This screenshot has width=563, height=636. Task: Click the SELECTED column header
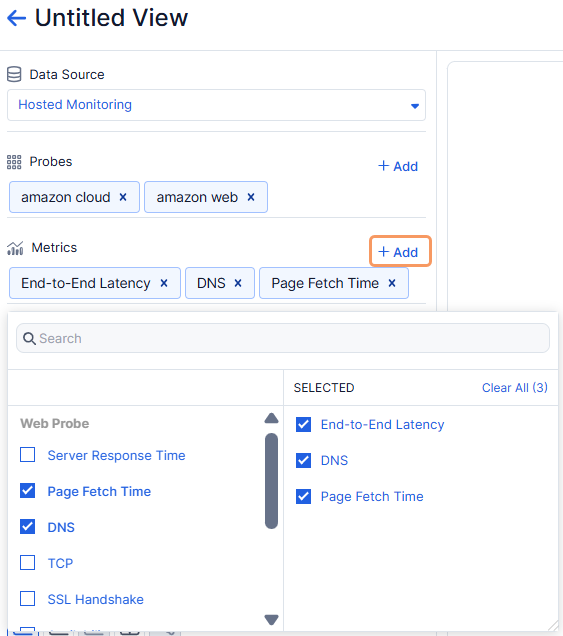(x=324, y=388)
